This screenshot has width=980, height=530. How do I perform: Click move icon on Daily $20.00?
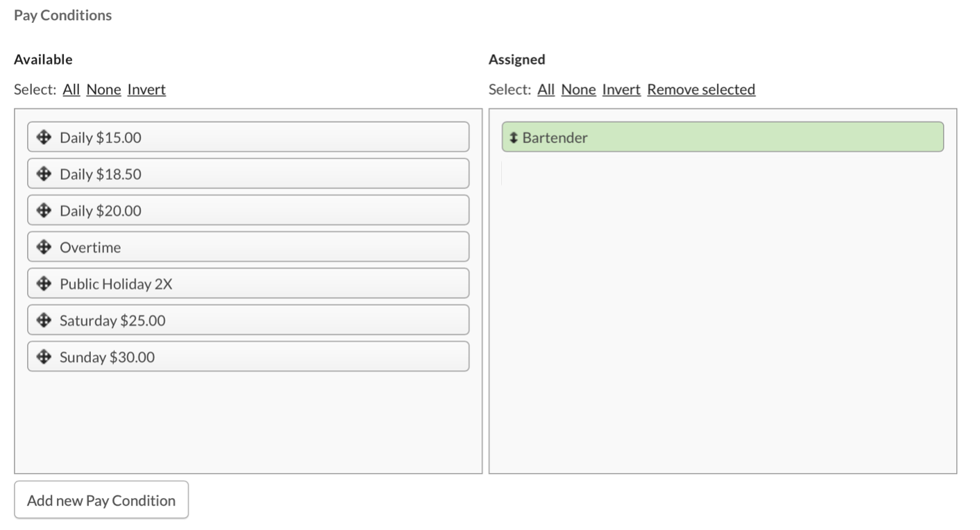(x=44, y=210)
